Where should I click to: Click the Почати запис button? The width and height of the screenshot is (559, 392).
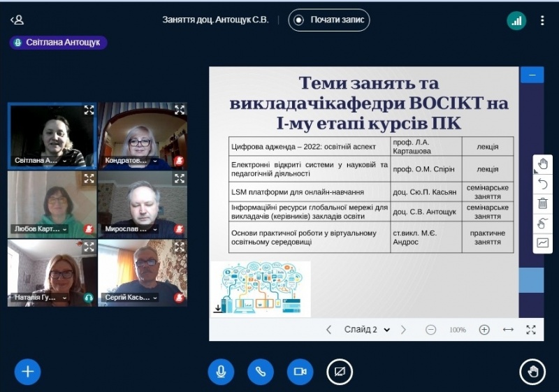coord(329,20)
